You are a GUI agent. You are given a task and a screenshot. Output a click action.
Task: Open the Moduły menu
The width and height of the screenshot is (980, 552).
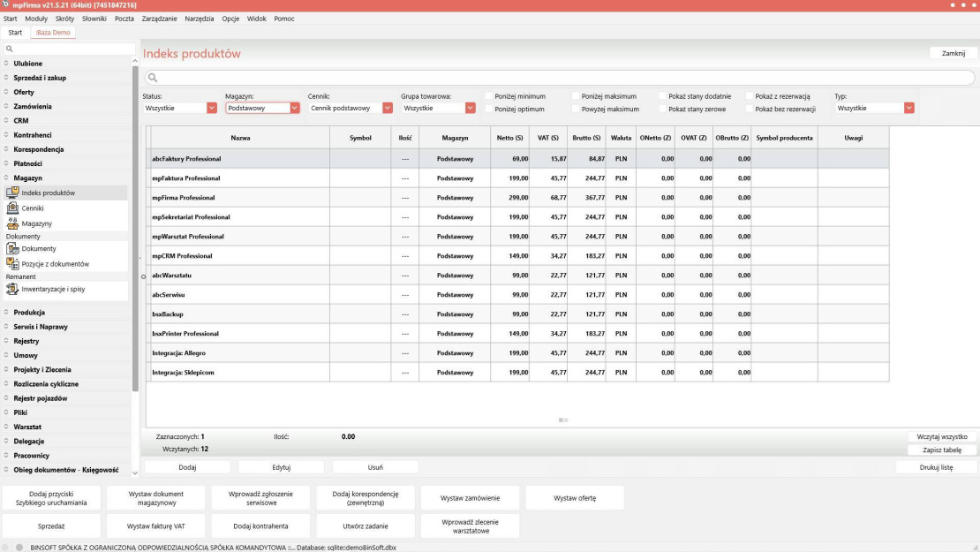[x=36, y=19]
